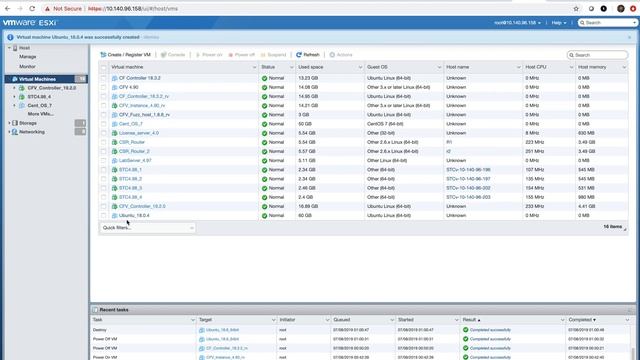
Task: Open the STC4.88_2 virtual machine link
Action: pyautogui.click(x=130, y=179)
